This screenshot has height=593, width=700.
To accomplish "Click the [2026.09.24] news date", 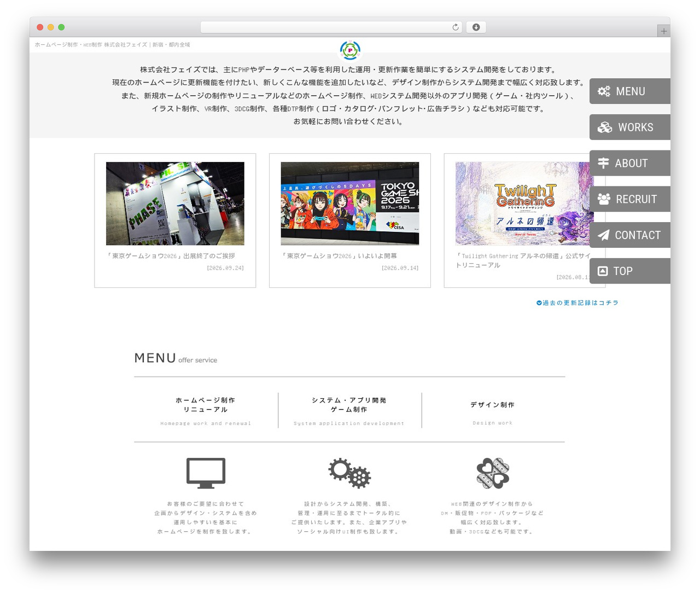I will tap(225, 268).
